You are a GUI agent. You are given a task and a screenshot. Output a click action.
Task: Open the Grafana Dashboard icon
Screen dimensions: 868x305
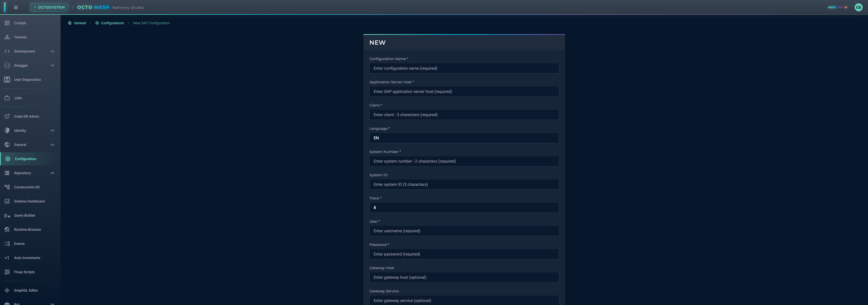(x=7, y=201)
